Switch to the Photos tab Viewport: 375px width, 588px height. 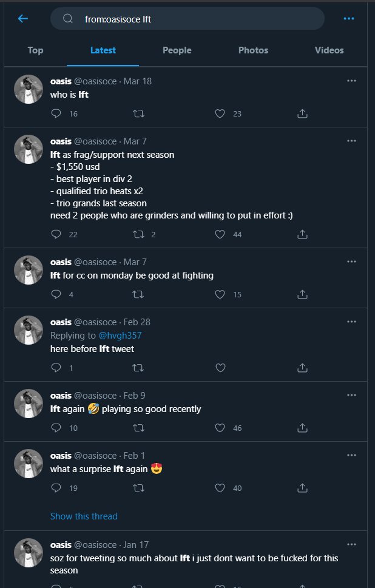point(253,50)
